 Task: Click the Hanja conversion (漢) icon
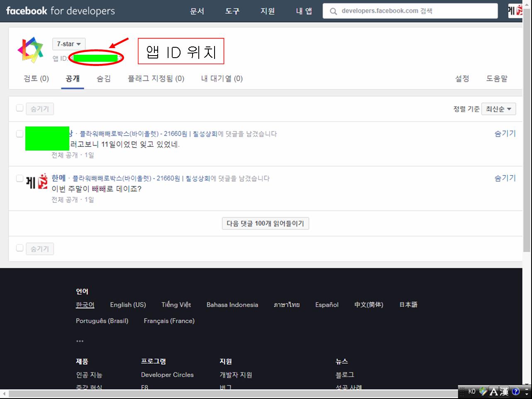click(x=504, y=391)
